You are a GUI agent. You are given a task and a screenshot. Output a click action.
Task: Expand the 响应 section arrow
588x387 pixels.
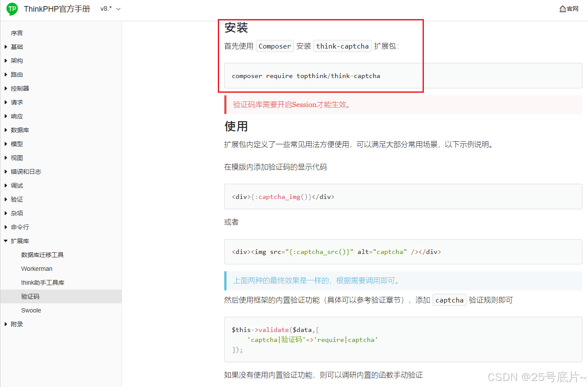[6, 116]
